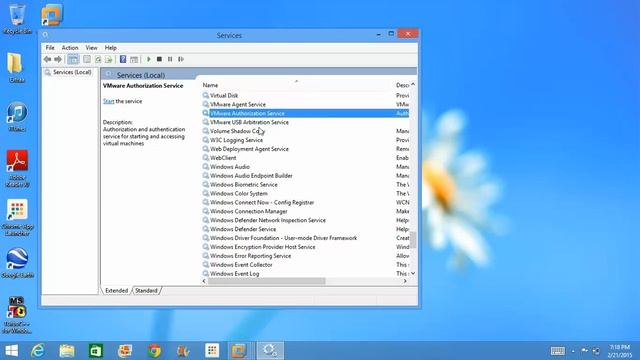Select the VMware USB Arbitration Service row
This screenshot has height=360, width=640.
coord(305,122)
